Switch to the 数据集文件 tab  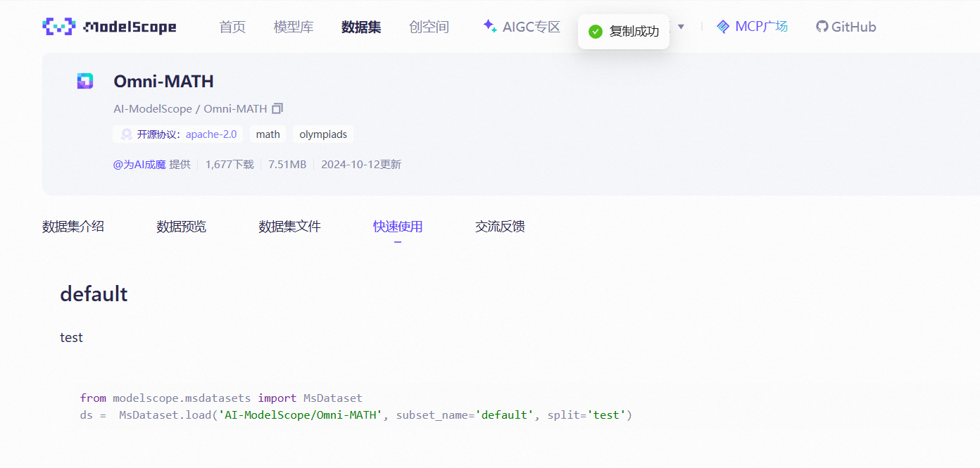click(289, 227)
